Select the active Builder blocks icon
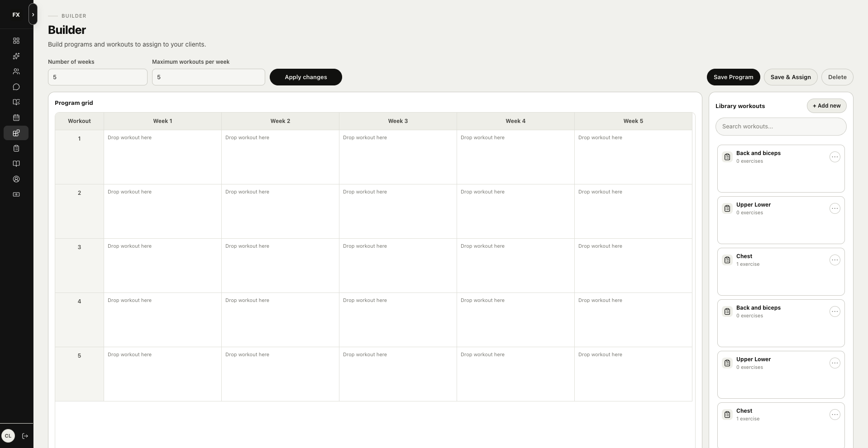Screen dimensions: 868x448 tap(16, 133)
